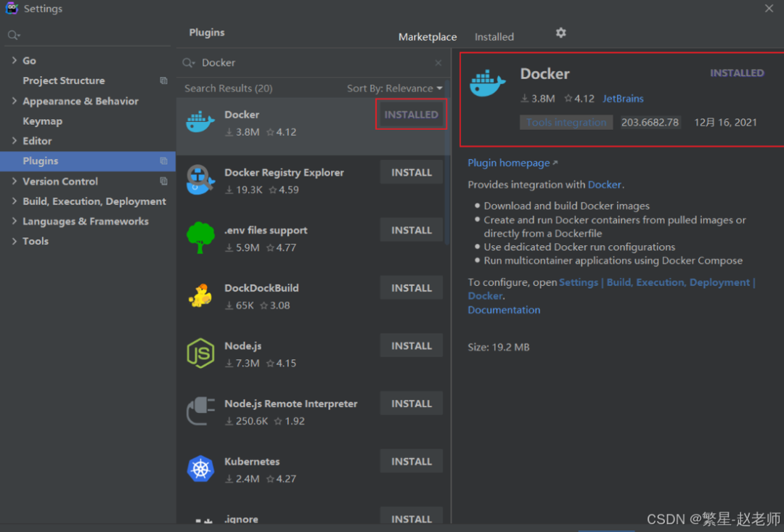This screenshot has width=784, height=532.
Task: Click the copy icon beside Project Structure
Action: pos(163,81)
